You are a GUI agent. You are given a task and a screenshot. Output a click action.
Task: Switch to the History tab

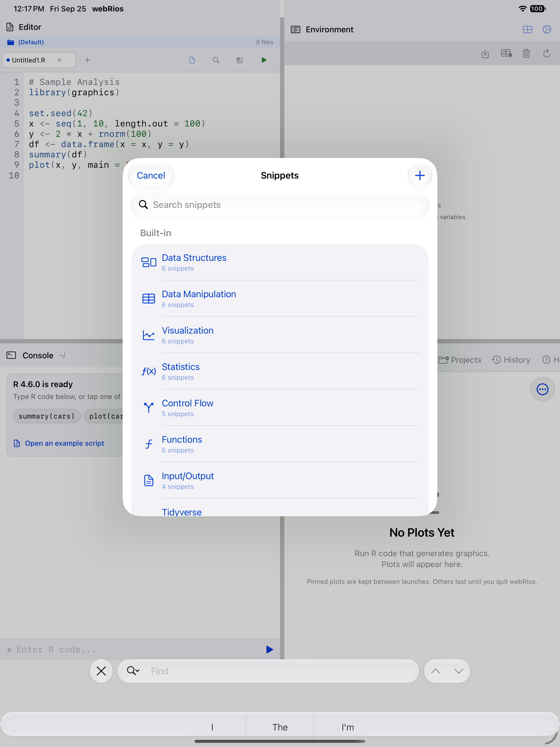click(x=511, y=360)
